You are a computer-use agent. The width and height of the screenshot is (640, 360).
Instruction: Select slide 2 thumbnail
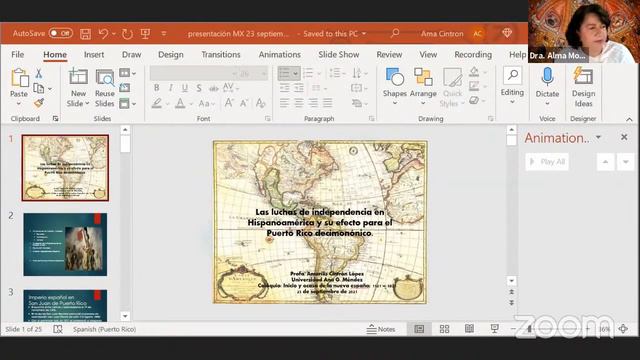pos(65,244)
